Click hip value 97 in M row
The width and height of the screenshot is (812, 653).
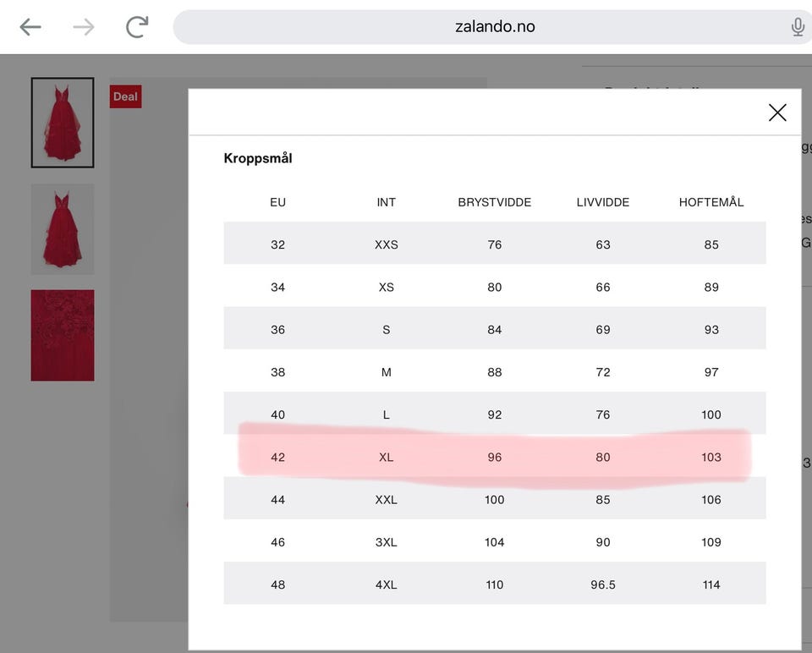[x=711, y=372]
